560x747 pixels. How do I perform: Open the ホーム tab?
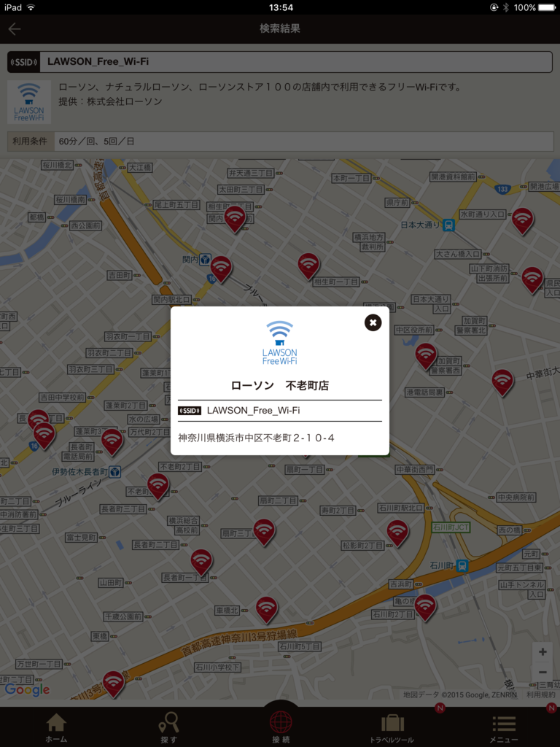click(56, 727)
